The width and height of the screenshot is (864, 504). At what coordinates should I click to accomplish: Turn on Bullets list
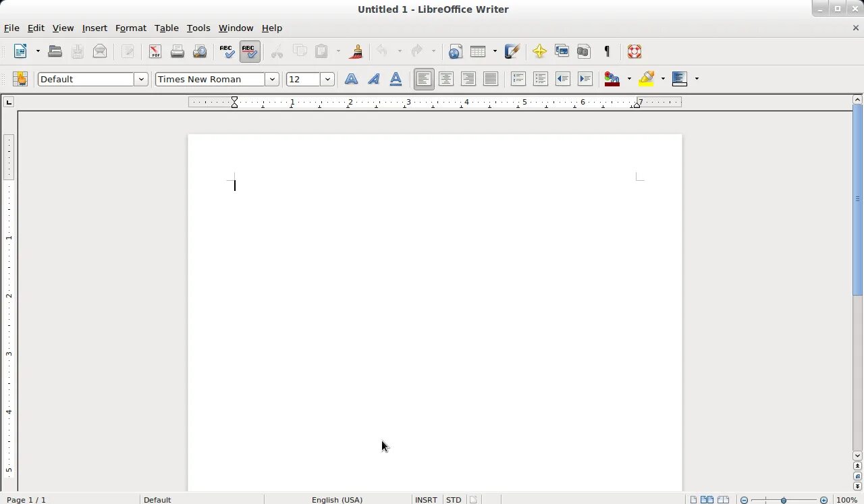tap(541, 79)
